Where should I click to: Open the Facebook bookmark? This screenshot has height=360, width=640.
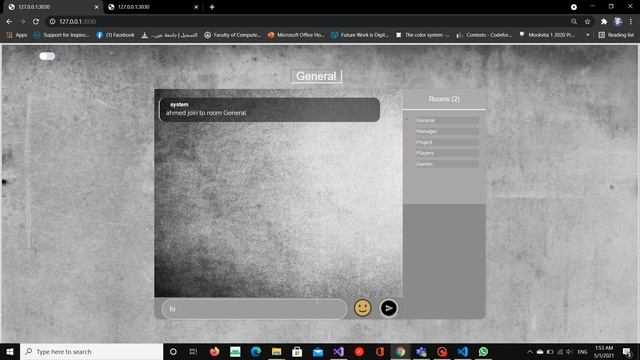click(x=116, y=35)
